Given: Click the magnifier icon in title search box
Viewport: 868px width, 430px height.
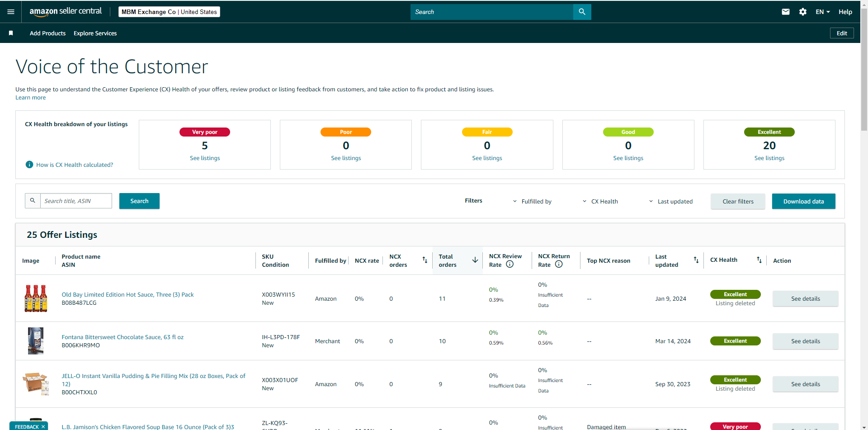Looking at the screenshot, I should pos(33,201).
